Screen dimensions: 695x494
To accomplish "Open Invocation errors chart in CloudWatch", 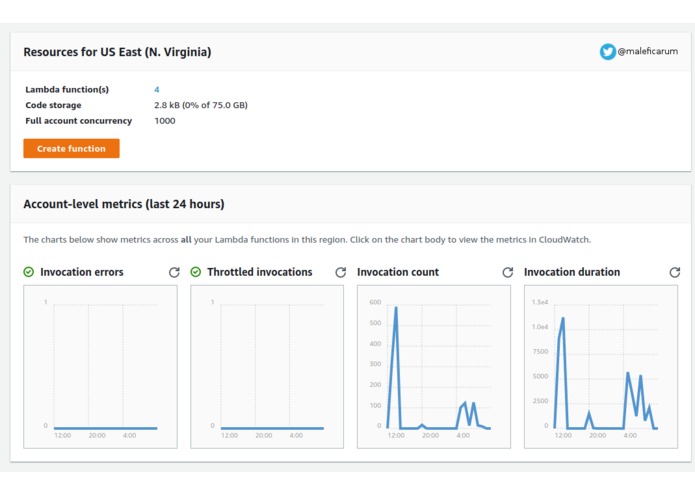I will click(x=100, y=367).
